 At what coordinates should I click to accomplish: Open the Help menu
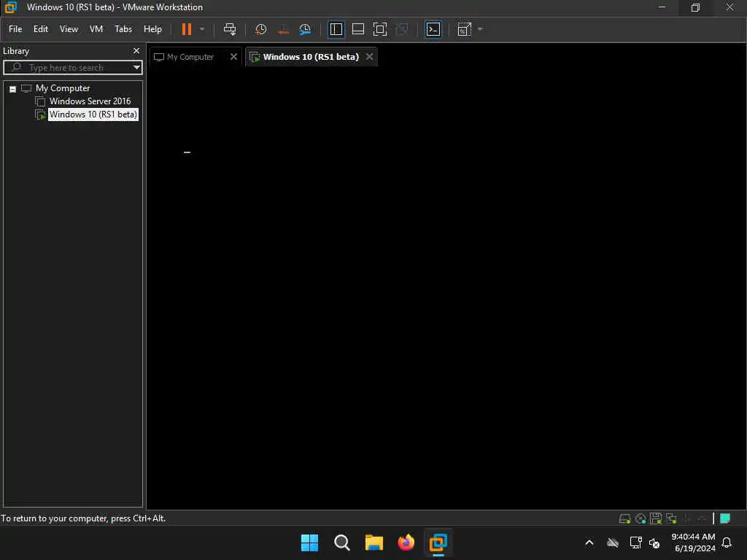(x=152, y=29)
